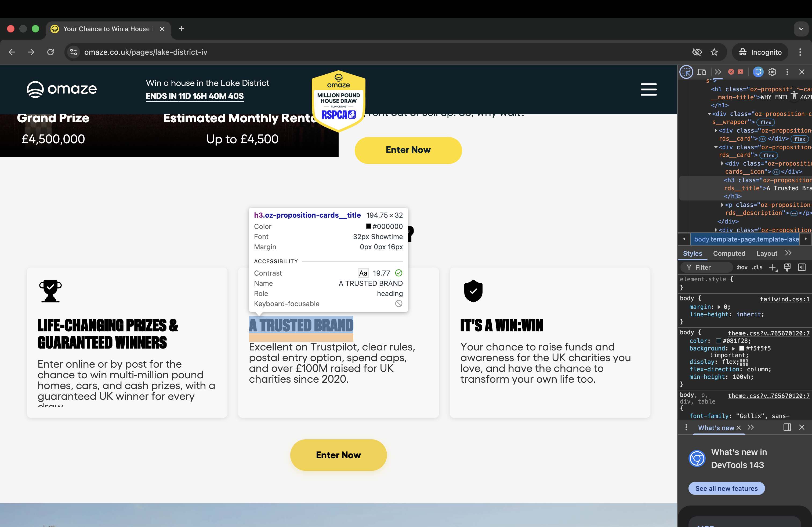The width and height of the screenshot is (812, 527).
Task: Go back in browser history
Action: tap(12, 52)
